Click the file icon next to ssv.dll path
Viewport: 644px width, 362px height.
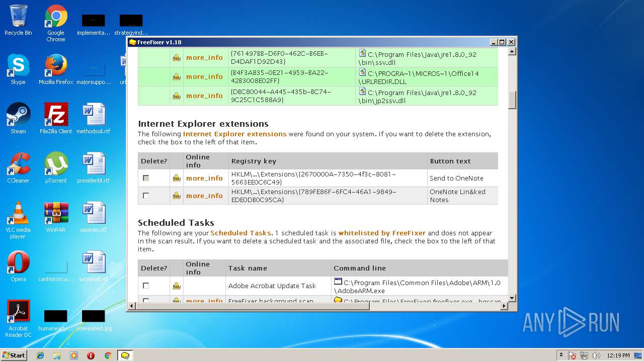point(362,53)
